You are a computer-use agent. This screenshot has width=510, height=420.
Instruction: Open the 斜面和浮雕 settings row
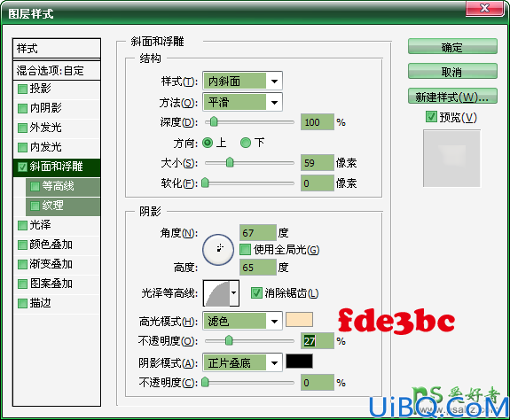pos(57,167)
